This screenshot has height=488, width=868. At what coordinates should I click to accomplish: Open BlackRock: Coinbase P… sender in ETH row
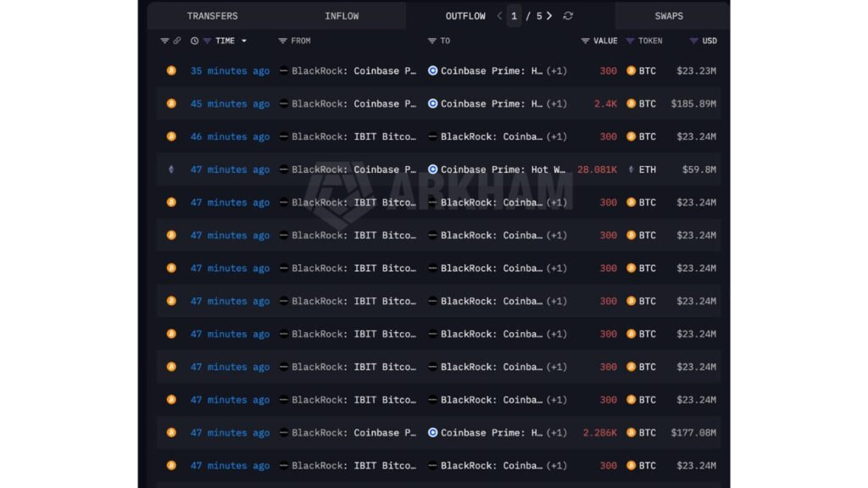coord(353,169)
